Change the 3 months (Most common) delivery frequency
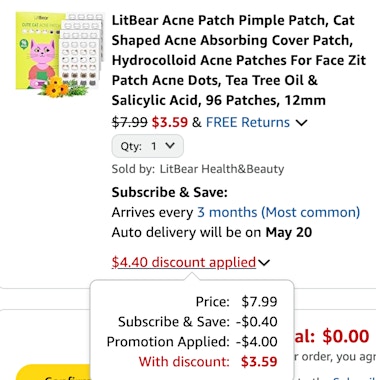The image size is (376, 380). pos(279,212)
